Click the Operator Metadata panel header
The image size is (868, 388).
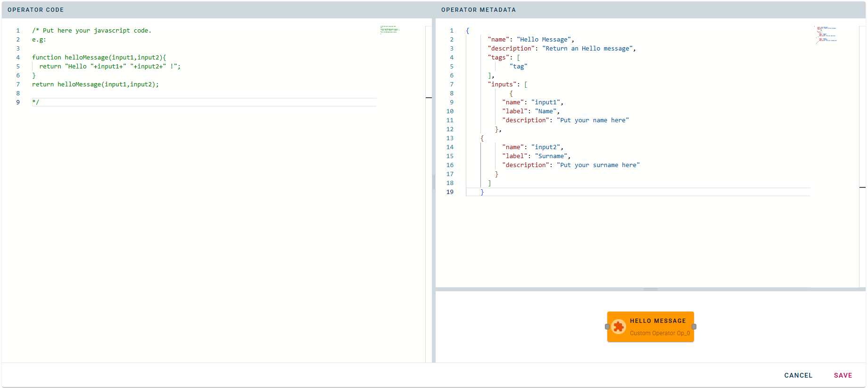point(478,10)
